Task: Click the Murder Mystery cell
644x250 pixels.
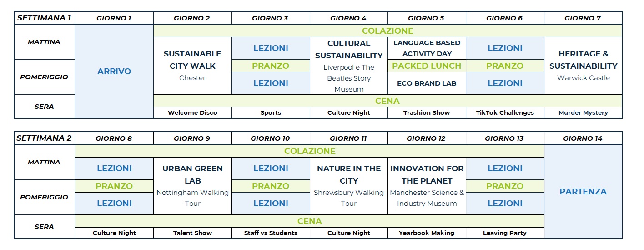Action: pos(583,113)
